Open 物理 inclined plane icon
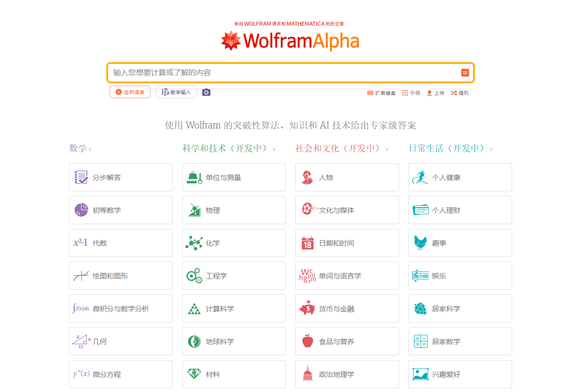 pos(194,210)
